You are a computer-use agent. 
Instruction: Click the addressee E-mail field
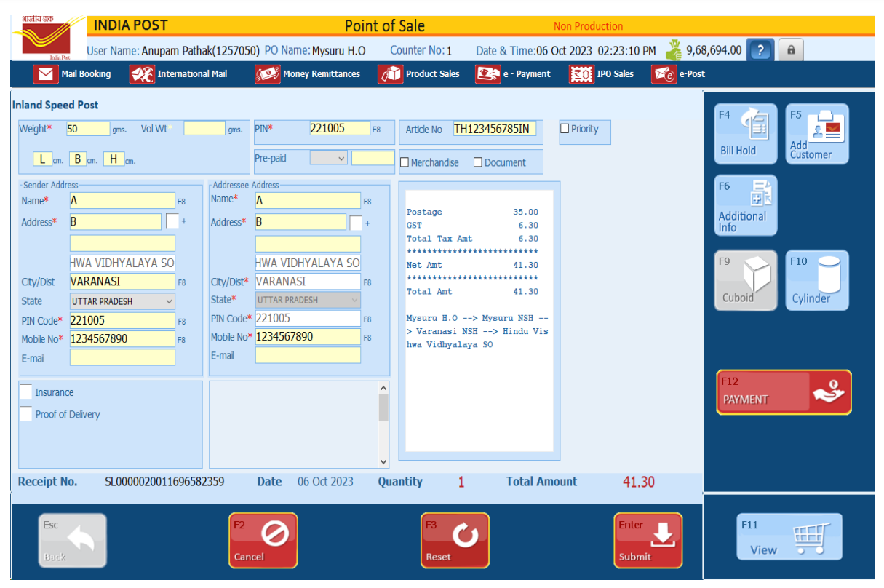click(308, 355)
